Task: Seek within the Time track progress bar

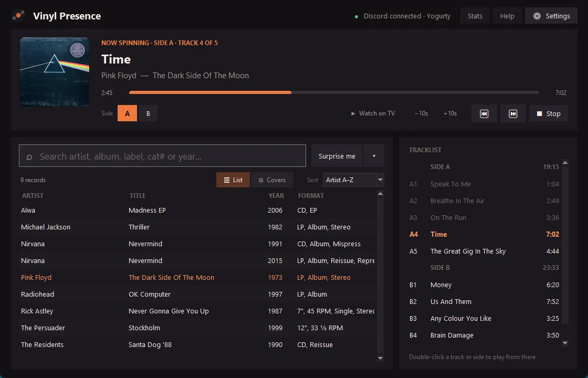Action: 334,92
